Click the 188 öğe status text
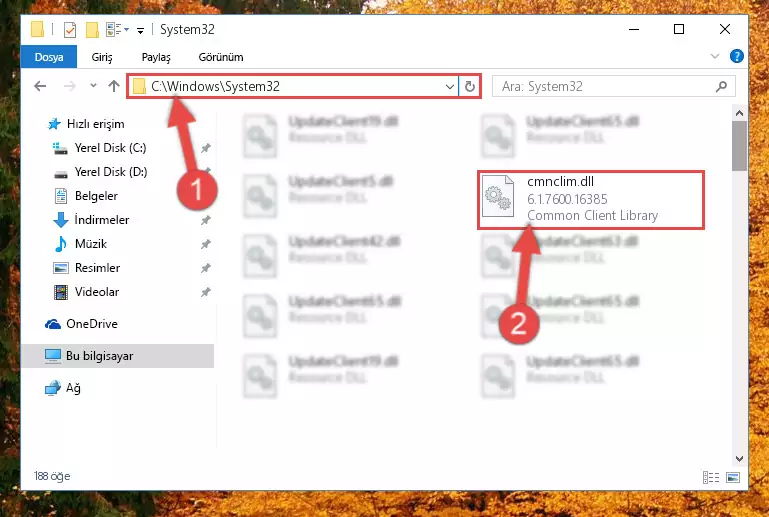 pyautogui.click(x=51, y=476)
